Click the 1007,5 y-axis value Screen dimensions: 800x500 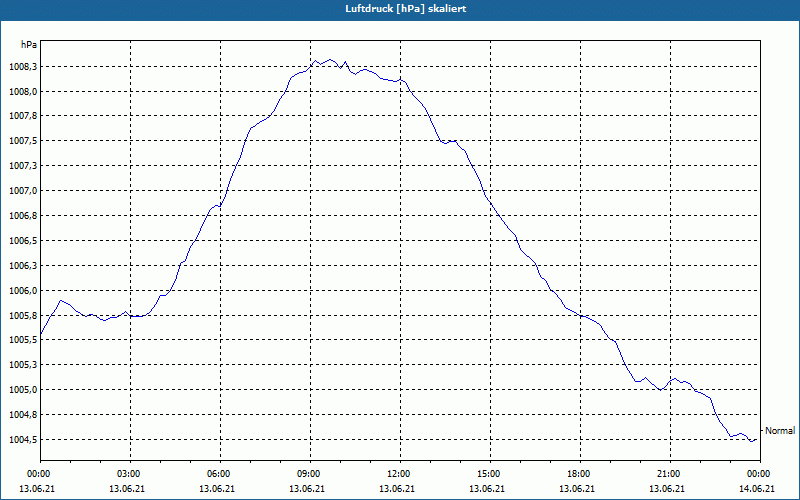(x=23, y=141)
